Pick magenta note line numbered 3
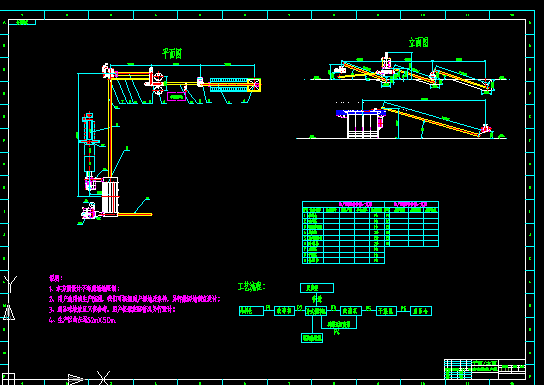The image size is (544, 385). click(112, 309)
